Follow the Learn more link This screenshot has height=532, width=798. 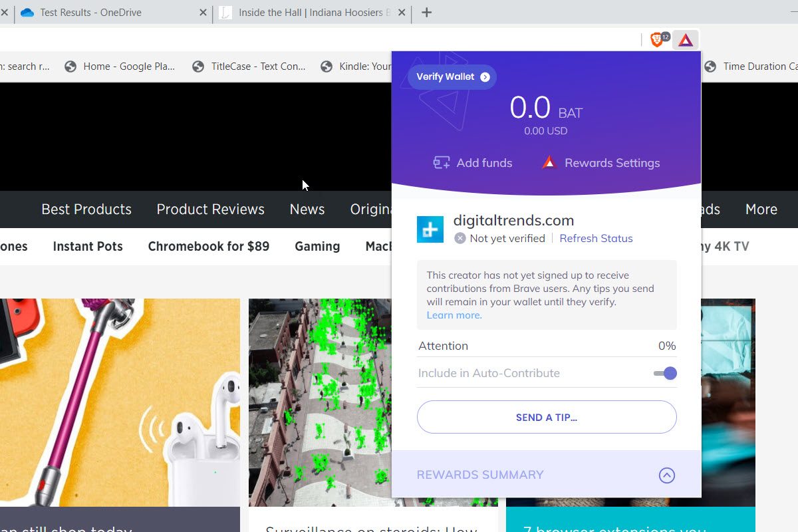click(454, 315)
